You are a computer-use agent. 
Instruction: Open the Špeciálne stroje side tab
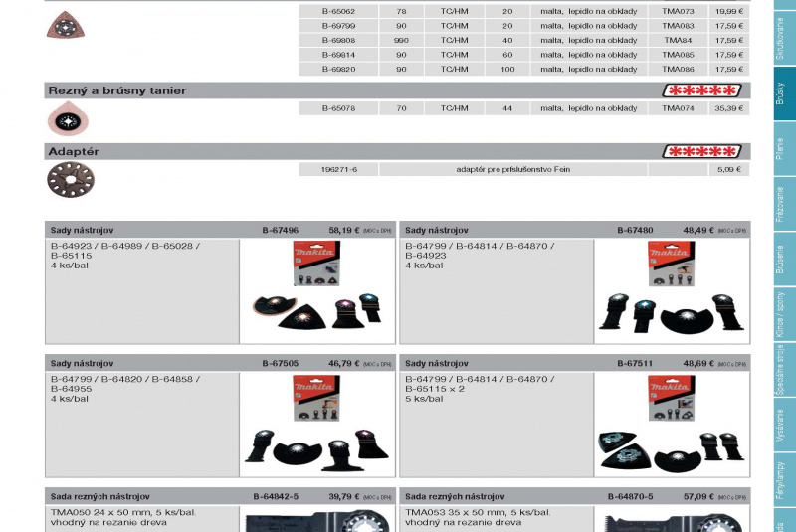click(x=785, y=370)
